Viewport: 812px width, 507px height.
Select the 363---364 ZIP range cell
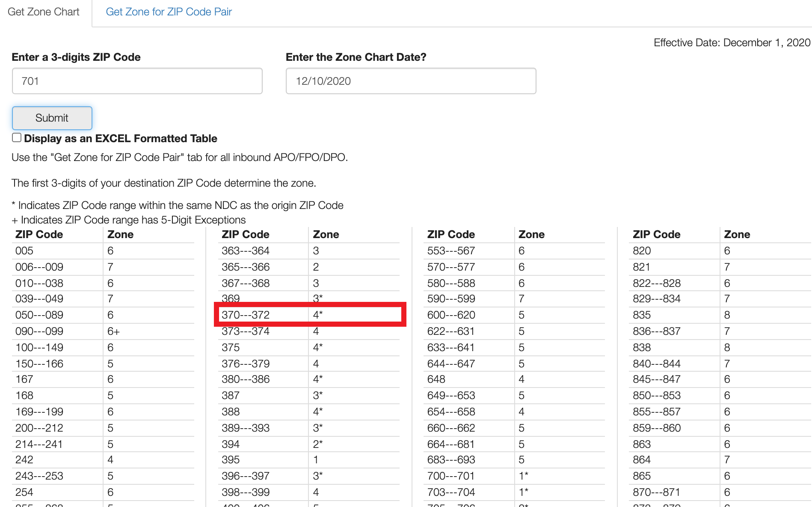point(246,251)
